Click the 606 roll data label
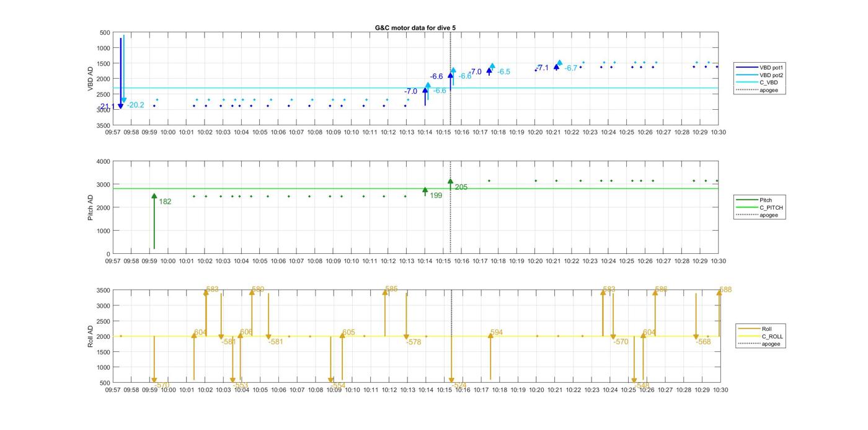Image resolution: width=868 pixels, height=430 pixels. pyautogui.click(x=246, y=332)
